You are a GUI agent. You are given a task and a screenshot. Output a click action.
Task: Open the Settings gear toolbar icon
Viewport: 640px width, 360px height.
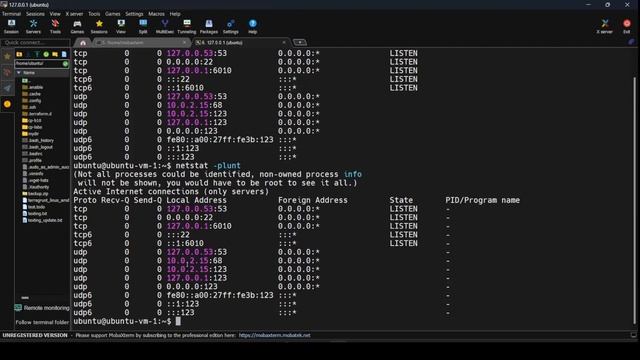click(231, 27)
